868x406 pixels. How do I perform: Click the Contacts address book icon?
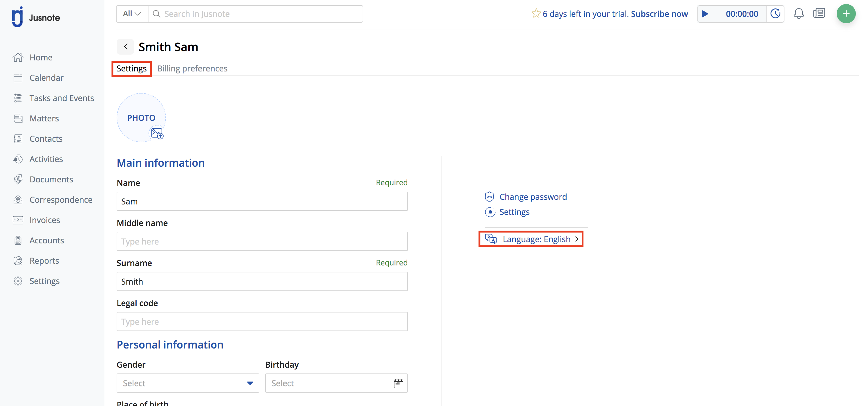pyautogui.click(x=18, y=139)
